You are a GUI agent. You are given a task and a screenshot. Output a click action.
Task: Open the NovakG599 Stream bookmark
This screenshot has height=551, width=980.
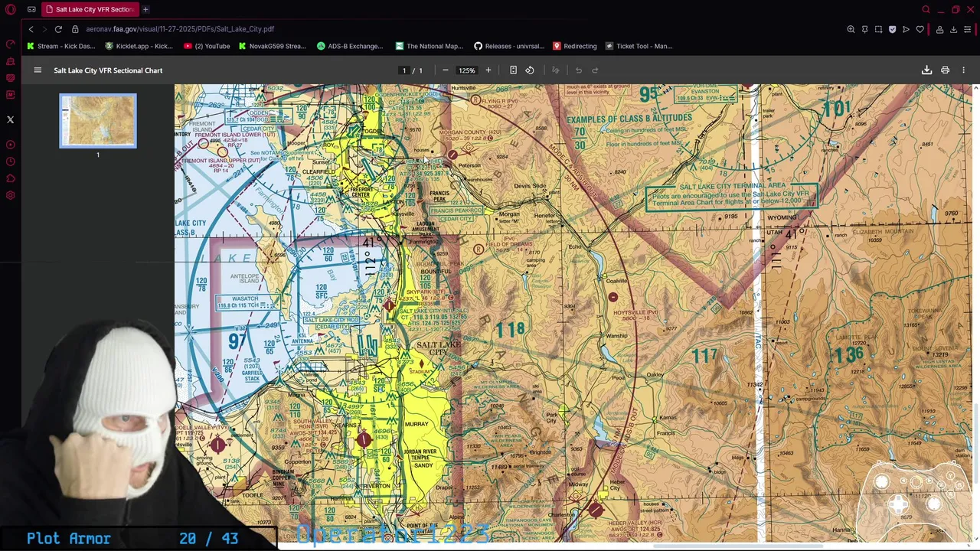click(272, 46)
